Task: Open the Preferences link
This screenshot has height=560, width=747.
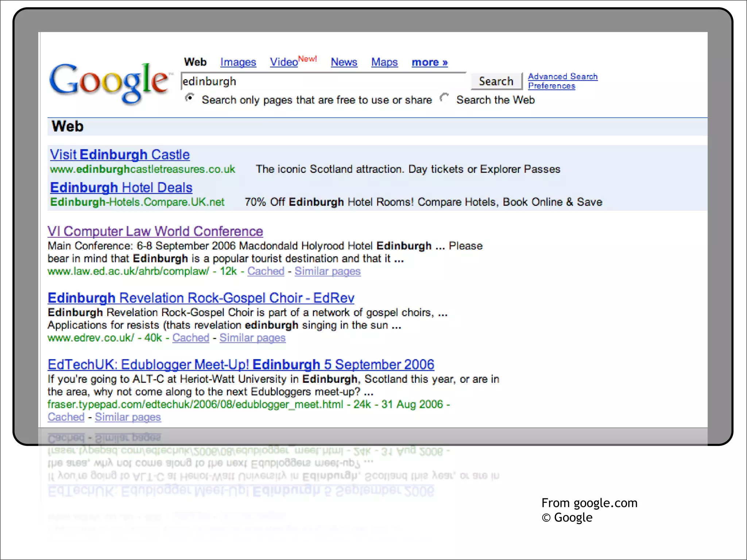Action: (551, 86)
